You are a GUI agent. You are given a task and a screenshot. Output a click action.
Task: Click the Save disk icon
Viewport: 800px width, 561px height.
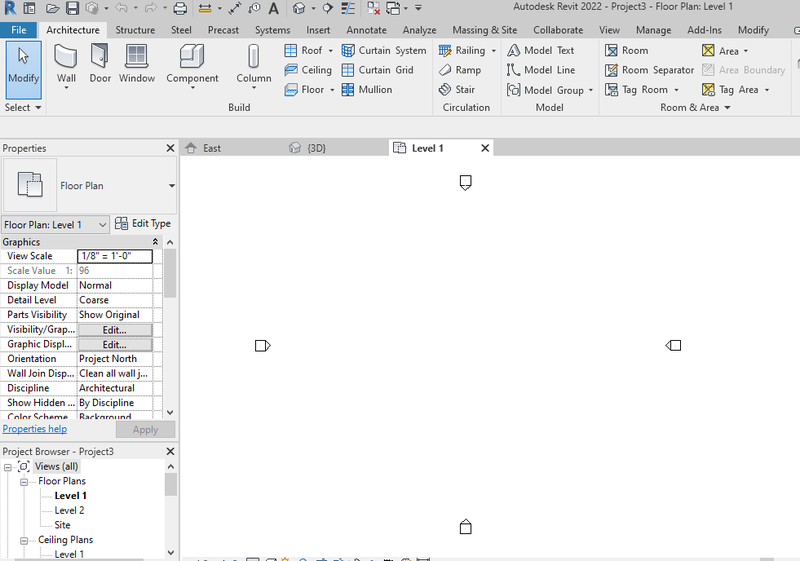(x=72, y=8)
